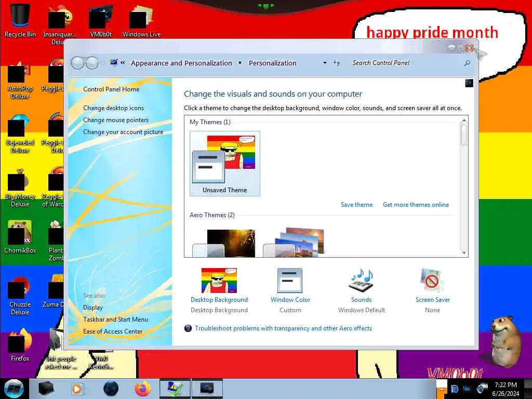Select the dark Aero theme thumbnail

(x=224, y=243)
